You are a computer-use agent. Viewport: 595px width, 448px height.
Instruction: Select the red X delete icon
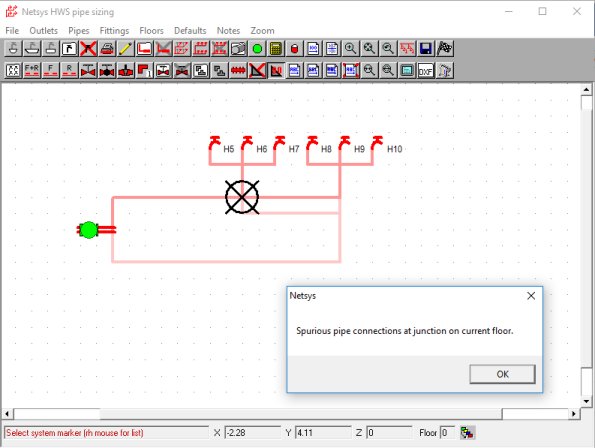pos(88,49)
